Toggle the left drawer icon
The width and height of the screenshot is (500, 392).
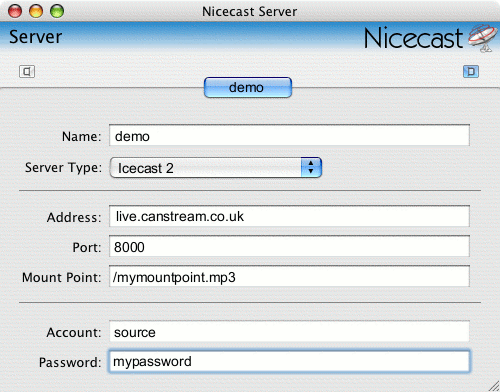point(27,71)
